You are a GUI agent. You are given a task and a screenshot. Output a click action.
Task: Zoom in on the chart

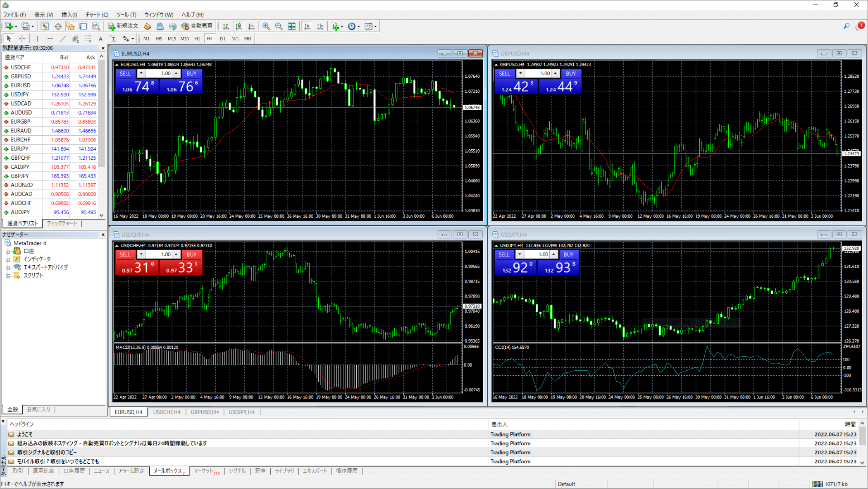point(267,26)
